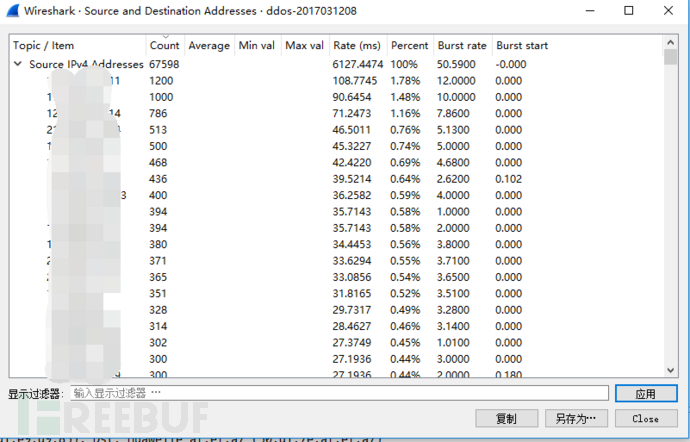
Task: Click the burst rate value 1.0100
Action: click(x=453, y=343)
